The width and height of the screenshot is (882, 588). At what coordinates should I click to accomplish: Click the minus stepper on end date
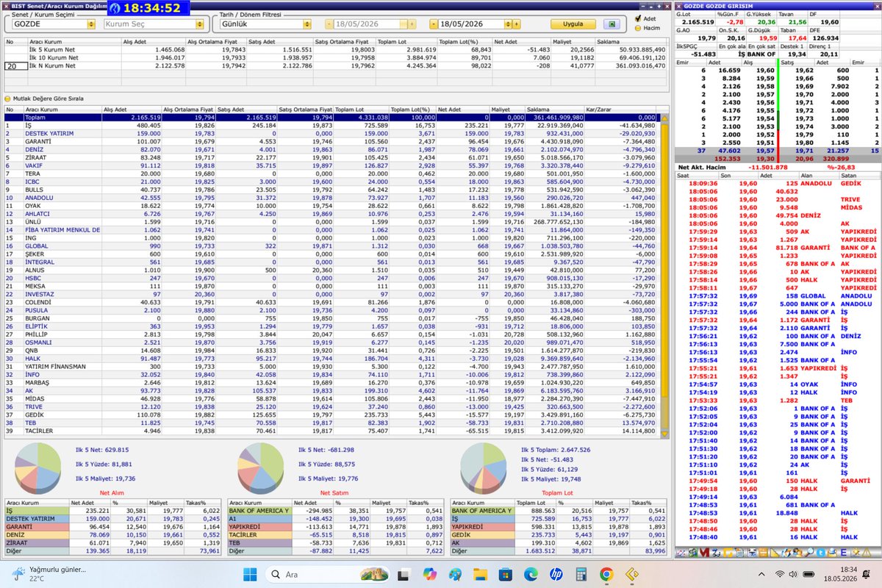(434, 24)
